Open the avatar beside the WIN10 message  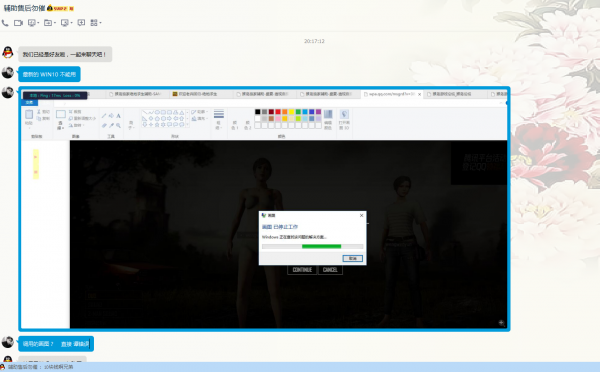(8, 72)
